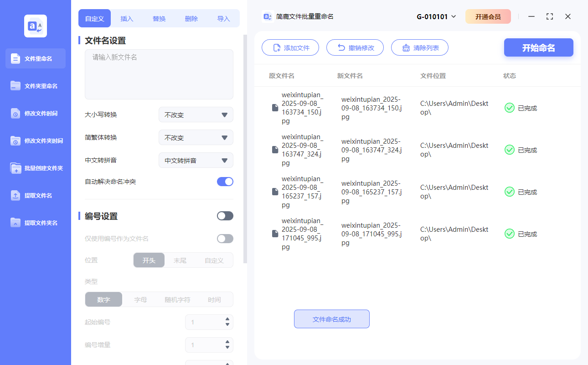
Task: Expand the G-010101 version dropdown
Action: 436,16
